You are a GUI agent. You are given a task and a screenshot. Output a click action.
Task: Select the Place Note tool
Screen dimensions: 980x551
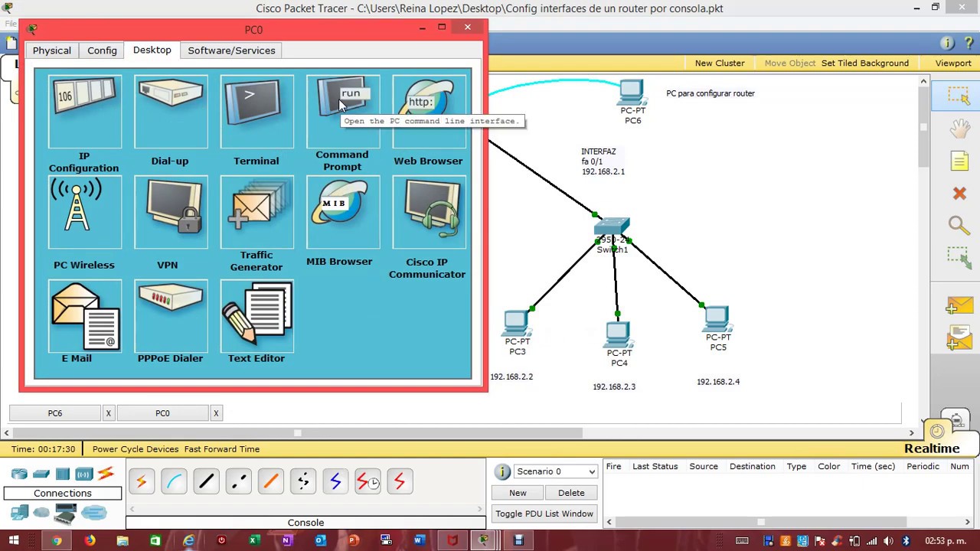pyautogui.click(x=959, y=161)
